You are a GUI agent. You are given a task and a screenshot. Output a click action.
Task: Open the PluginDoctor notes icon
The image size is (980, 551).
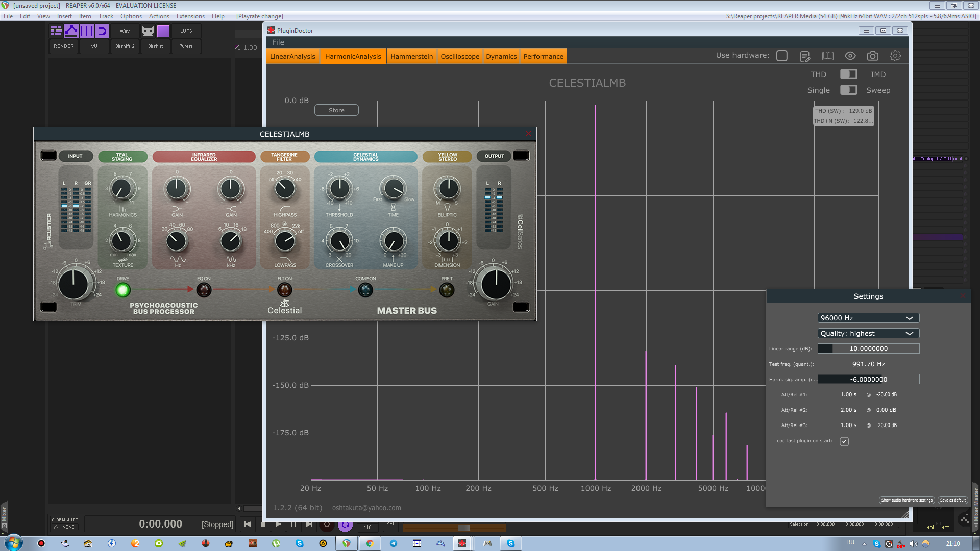point(805,56)
